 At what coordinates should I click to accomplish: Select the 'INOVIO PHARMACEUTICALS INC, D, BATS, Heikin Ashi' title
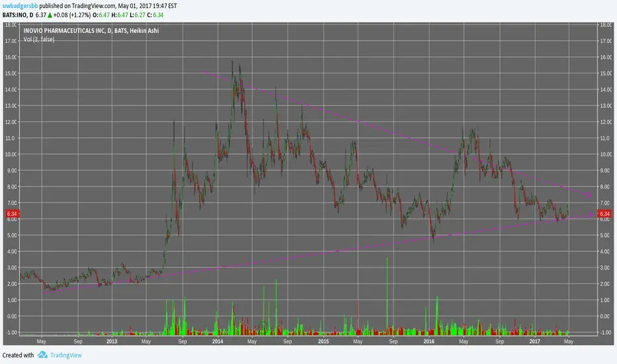point(91,30)
